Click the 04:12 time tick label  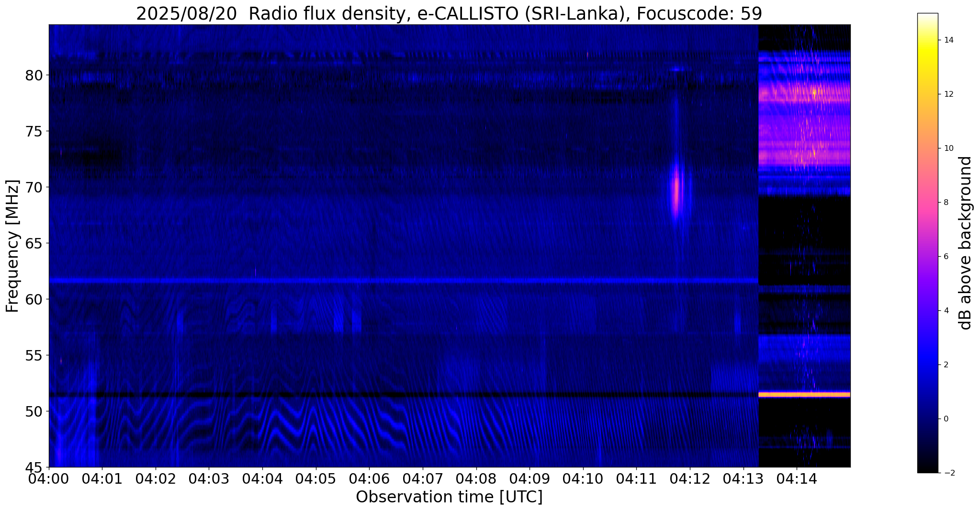pos(690,478)
